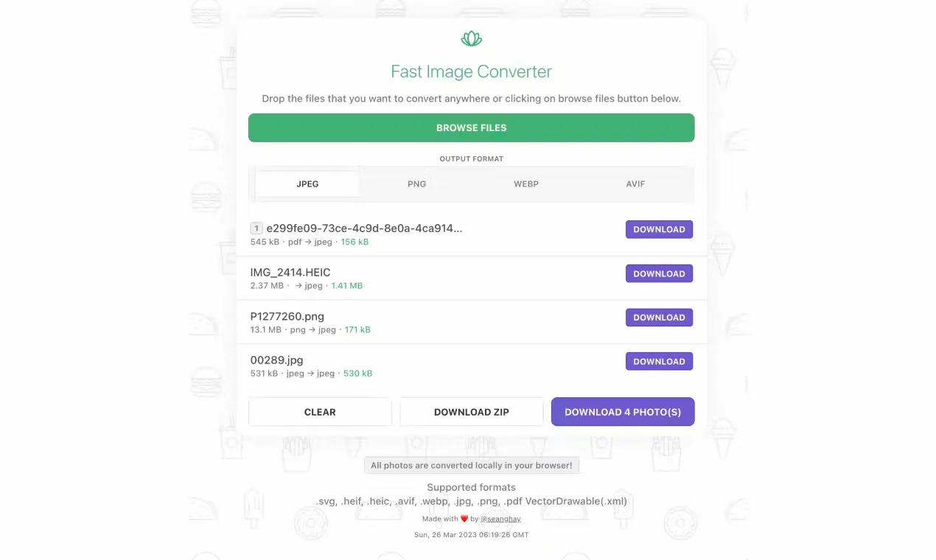Image resolution: width=936 pixels, height=560 pixels.
Task: Open the @seanghay author link
Action: pos(500,519)
